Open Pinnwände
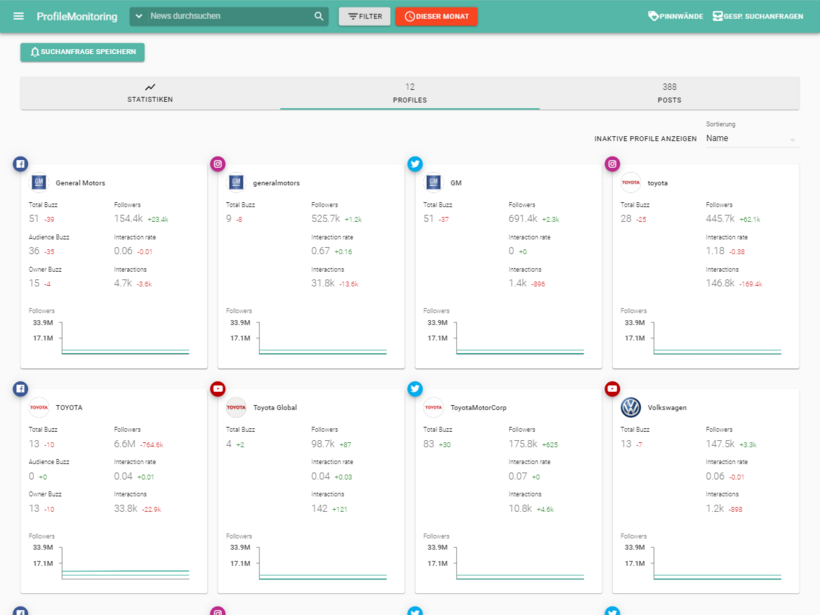This screenshot has height=615, width=820. point(675,16)
